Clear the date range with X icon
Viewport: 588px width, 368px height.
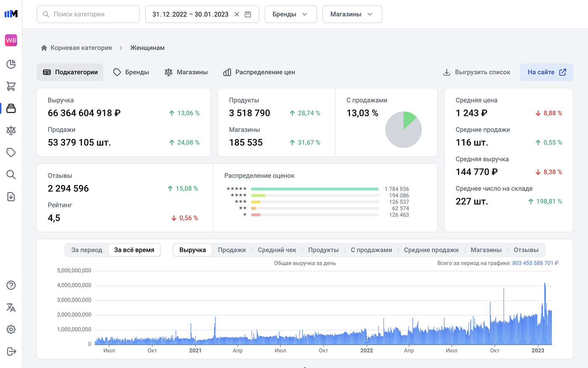click(237, 14)
